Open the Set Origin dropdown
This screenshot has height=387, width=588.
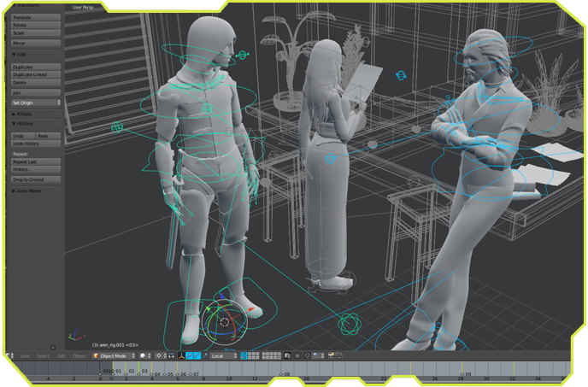click(36, 102)
